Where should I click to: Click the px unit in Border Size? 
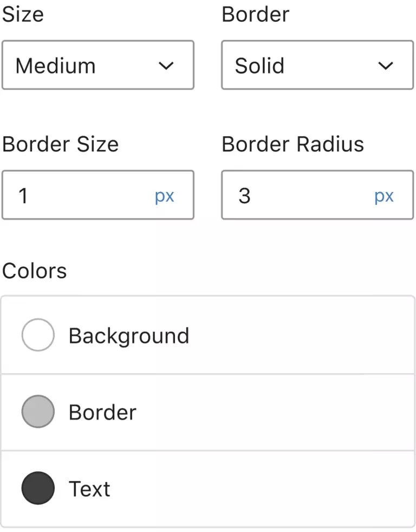tap(164, 196)
